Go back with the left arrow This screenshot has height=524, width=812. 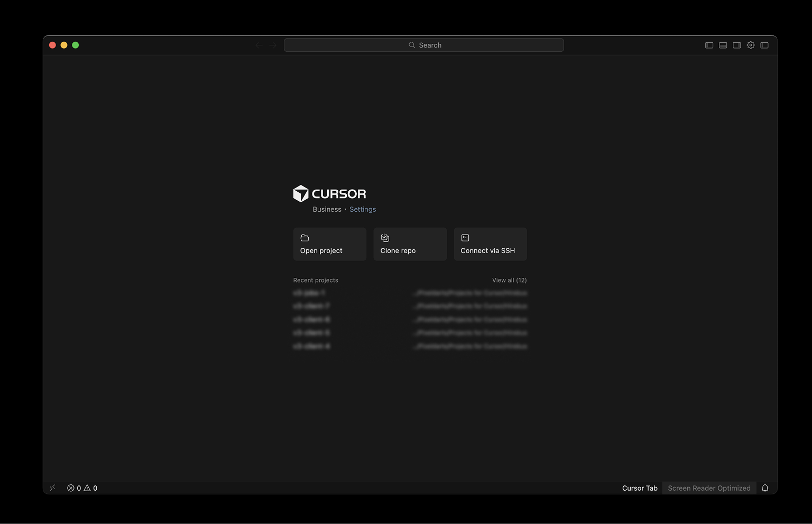coord(259,45)
